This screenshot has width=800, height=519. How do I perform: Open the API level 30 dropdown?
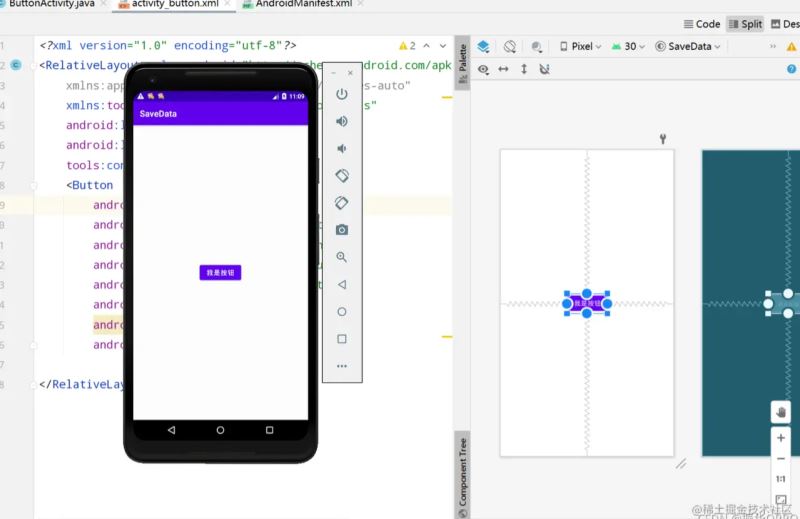[630, 46]
